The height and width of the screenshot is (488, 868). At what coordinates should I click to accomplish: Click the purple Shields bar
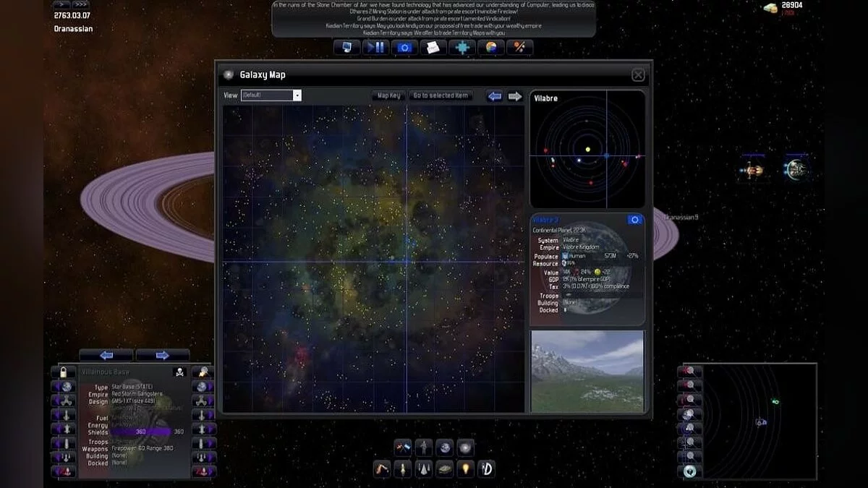tap(141, 432)
